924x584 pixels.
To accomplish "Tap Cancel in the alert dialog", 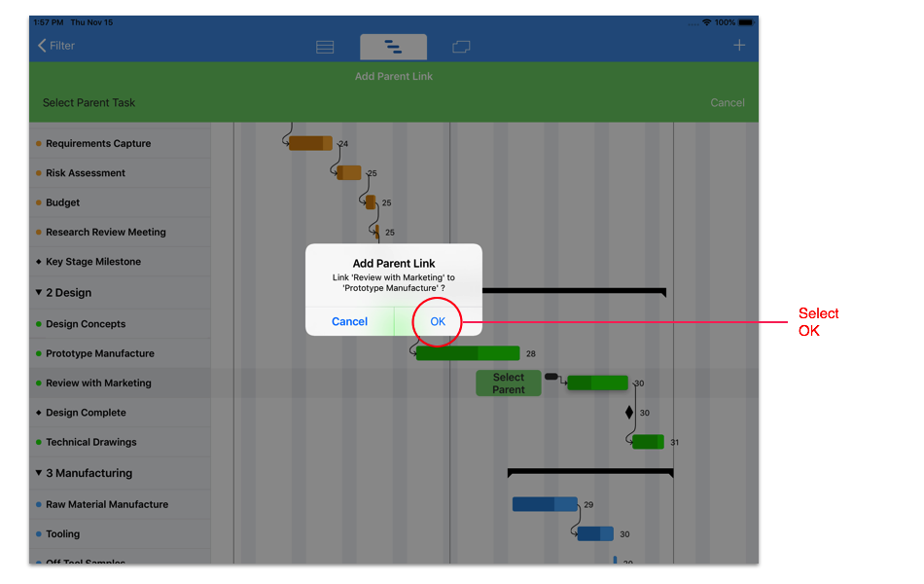I will tap(349, 321).
